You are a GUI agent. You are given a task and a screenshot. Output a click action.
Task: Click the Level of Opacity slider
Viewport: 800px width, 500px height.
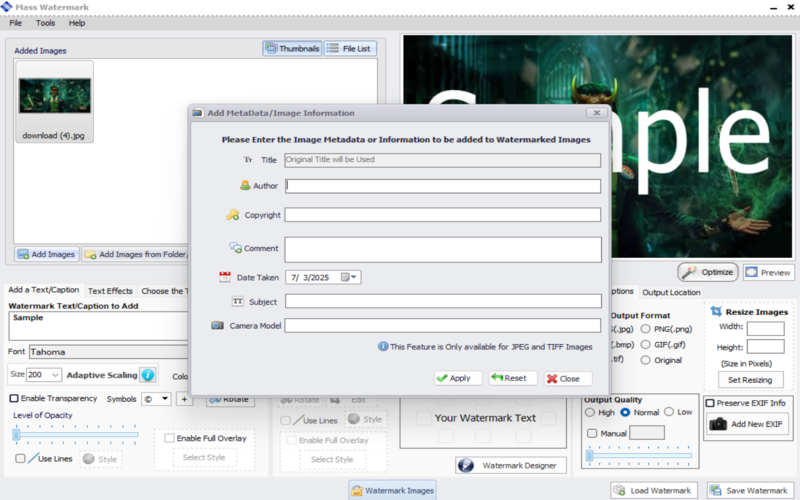[76, 434]
